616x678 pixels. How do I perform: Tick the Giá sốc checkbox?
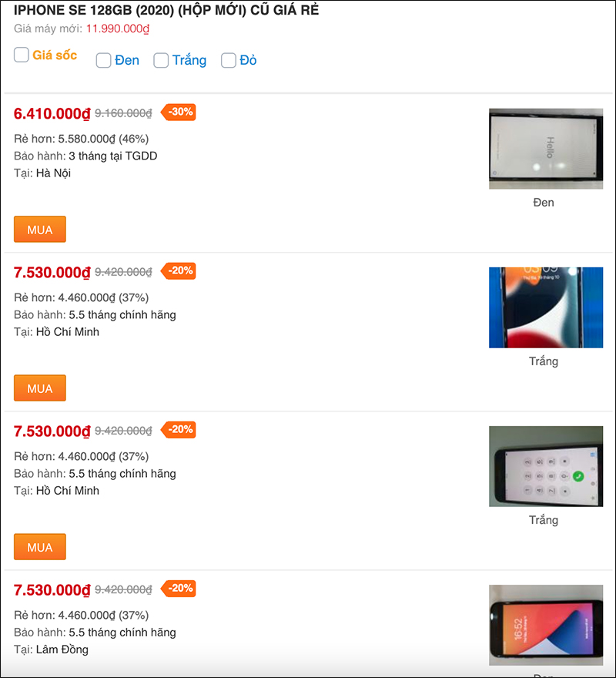pyautogui.click(x=22, y=55)
